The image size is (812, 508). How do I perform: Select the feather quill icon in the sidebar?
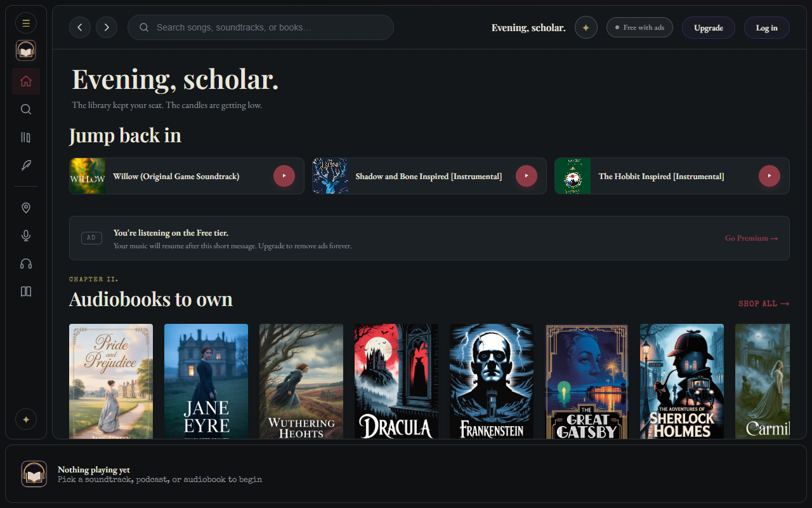[x=26, y=165]
